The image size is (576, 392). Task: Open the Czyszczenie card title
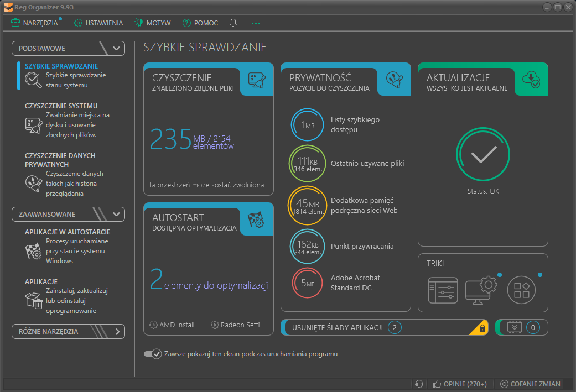pos(182,78)
